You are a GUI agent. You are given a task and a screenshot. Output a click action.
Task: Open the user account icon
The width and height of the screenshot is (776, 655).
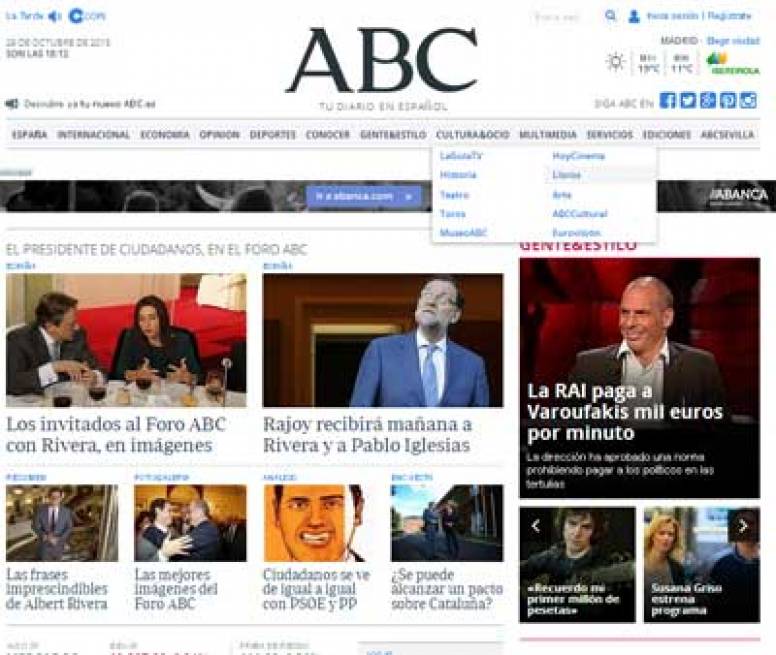tap(634, 16)
